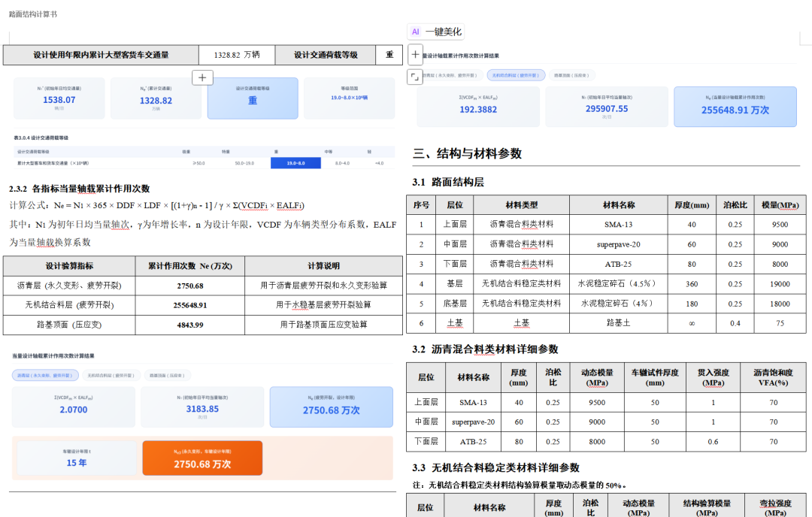Viewport: 812px width, 517px height.
Task: Click the 3183.85 value card
Action: click(x=202, y=407)
